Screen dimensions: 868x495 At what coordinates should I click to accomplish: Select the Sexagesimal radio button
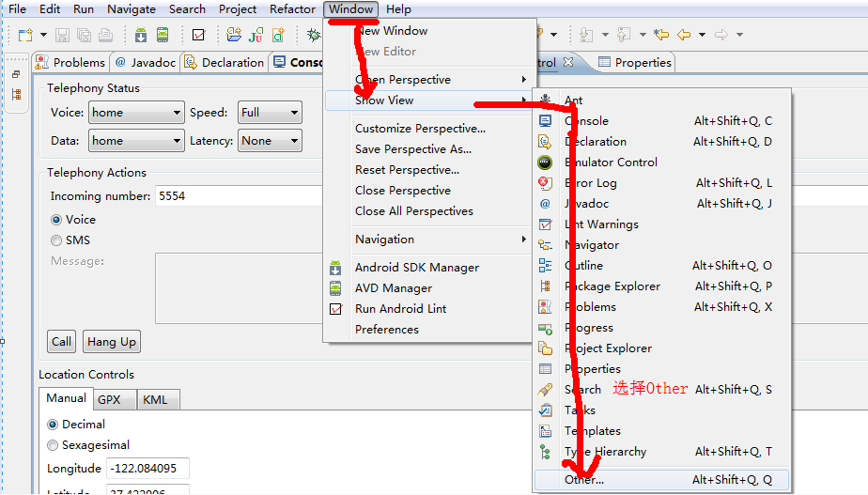pyautogui.click(x=53, y=445)
